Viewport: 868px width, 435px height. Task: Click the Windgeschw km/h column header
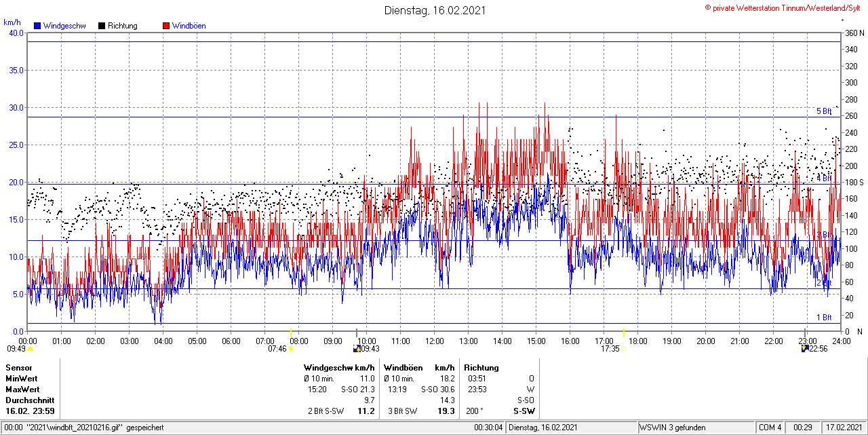coord(339,368)
